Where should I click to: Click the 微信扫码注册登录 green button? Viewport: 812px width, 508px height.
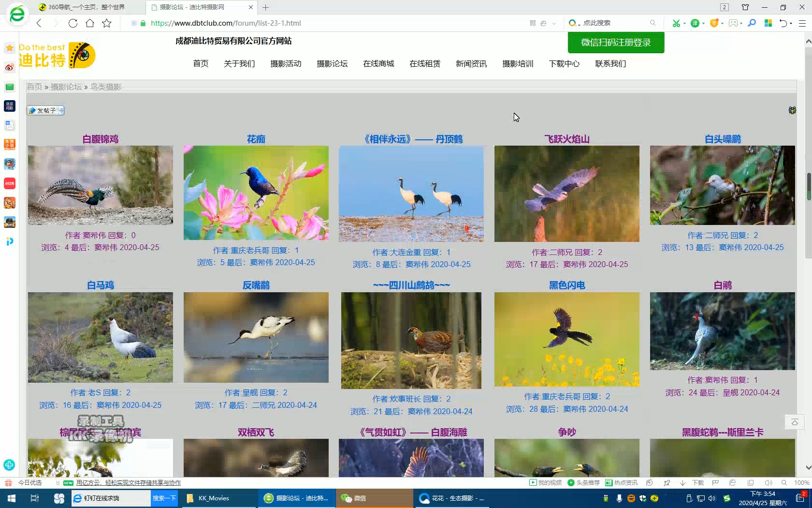(x=616, y=43)
